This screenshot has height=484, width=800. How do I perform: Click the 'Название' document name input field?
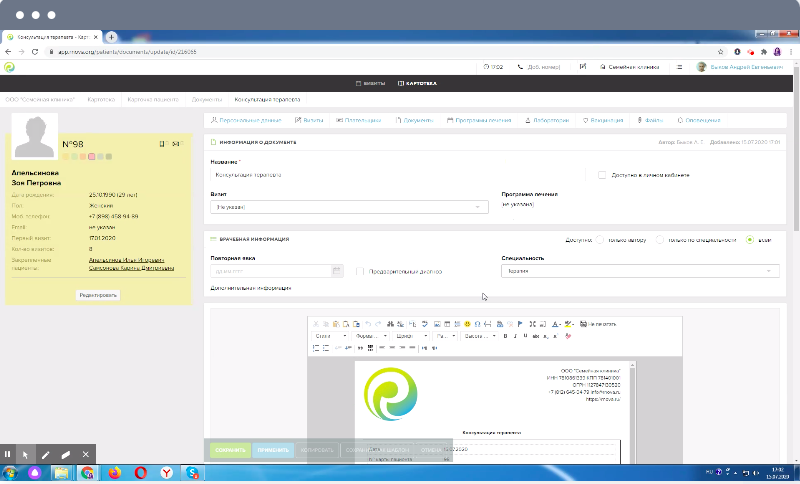[398, 175]
